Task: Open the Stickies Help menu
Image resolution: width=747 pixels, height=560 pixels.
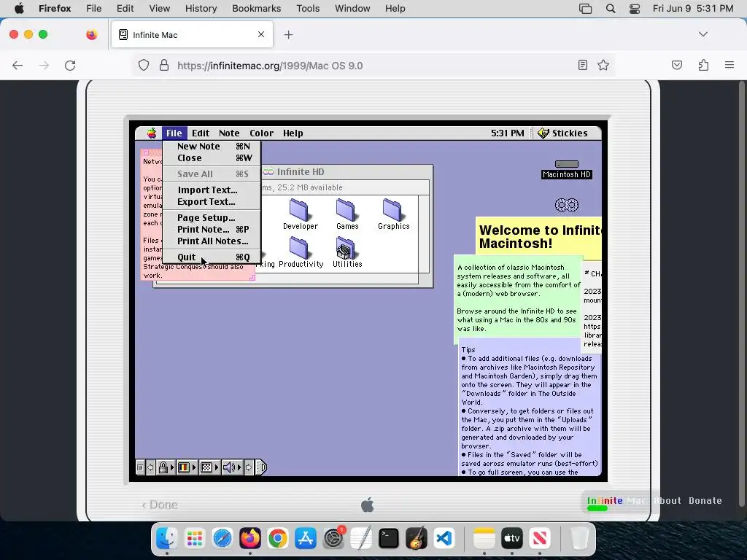Action: point(293,133)
